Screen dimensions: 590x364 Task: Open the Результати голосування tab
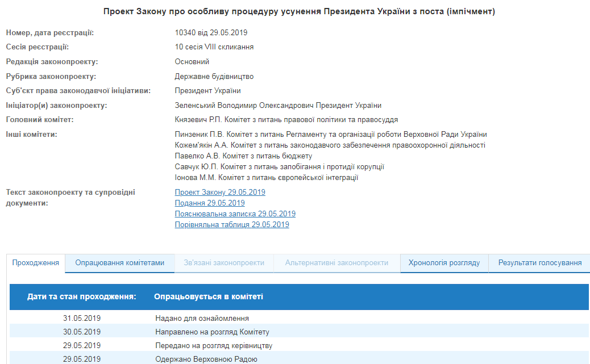click(539, 263)
